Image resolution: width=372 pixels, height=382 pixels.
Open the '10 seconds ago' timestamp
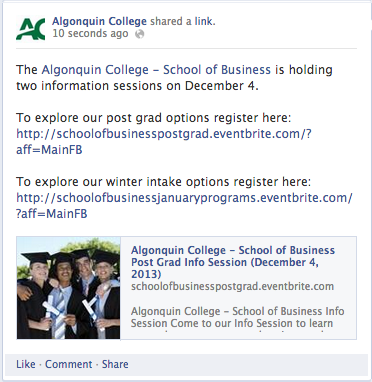pos(90,33)
